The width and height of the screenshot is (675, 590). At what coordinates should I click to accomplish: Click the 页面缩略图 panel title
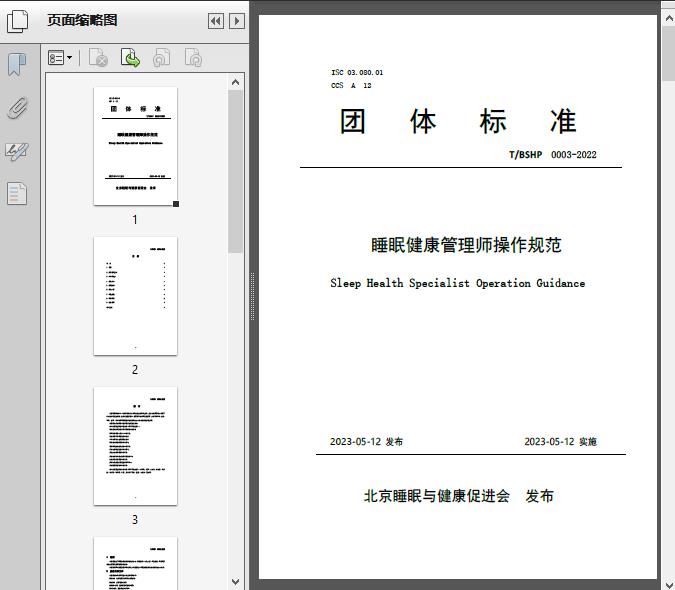point(82,20)
